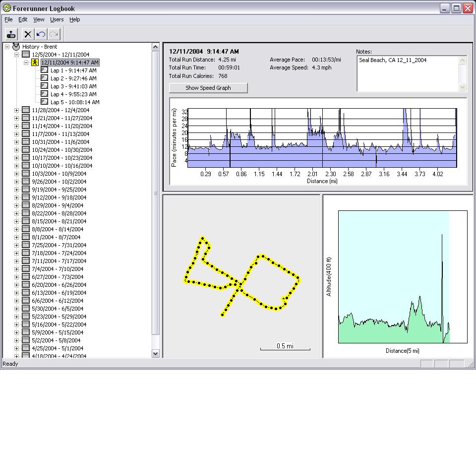Screen dimensions: 476x458
Task: Click the Total Run Distance value 4.25 mi
Action: click(227, 60)
